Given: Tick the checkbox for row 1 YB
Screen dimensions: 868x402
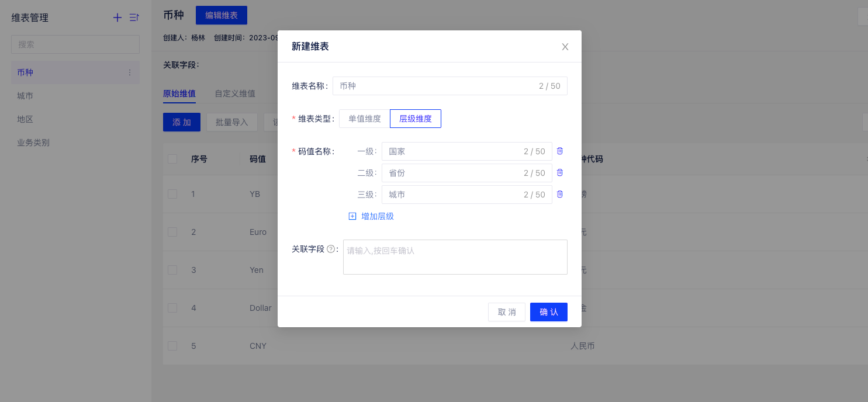Looking at the screenshot, I should 172,194.
